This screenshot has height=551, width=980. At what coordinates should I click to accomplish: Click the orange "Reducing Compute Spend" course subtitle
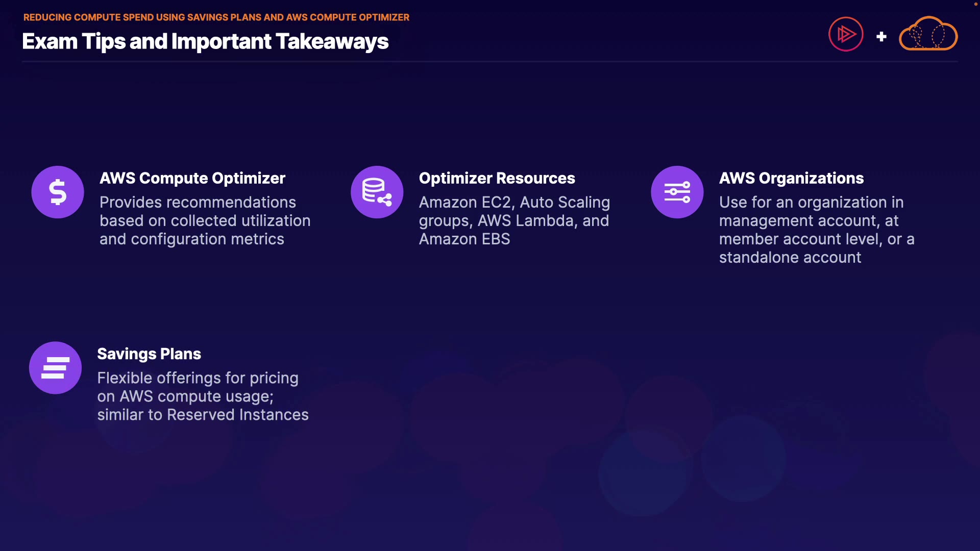pyautogui.click(x=216, y=17)
